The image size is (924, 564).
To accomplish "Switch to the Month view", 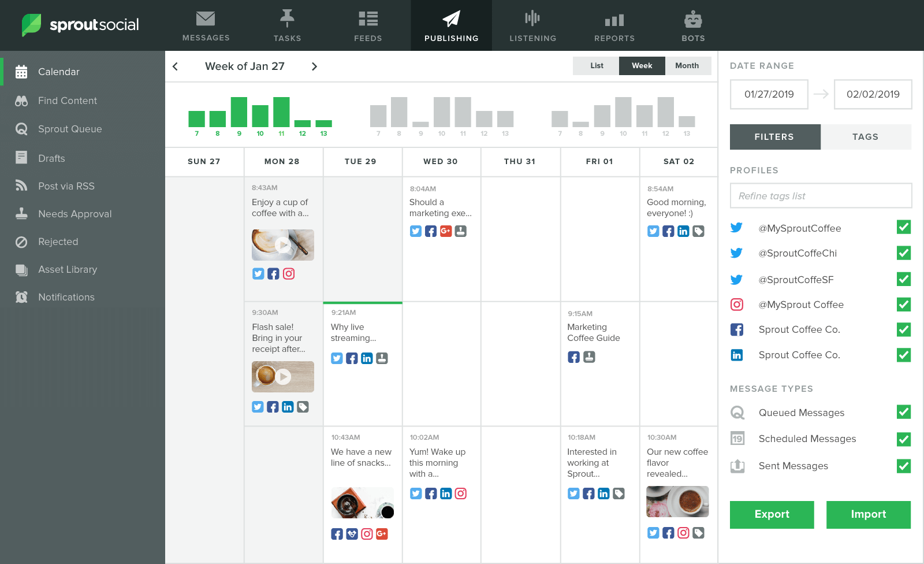I will click(x=687, y=66).
